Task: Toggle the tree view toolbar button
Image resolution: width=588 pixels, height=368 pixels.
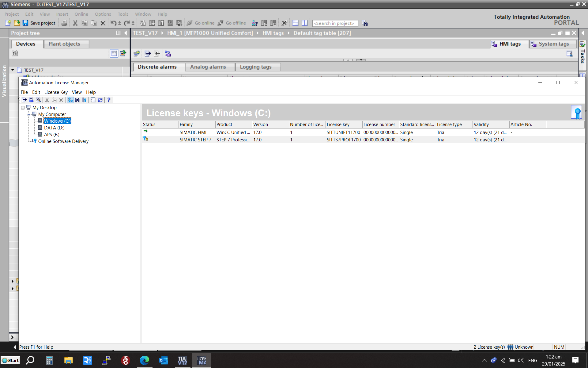Action: [x=70, y=100]
